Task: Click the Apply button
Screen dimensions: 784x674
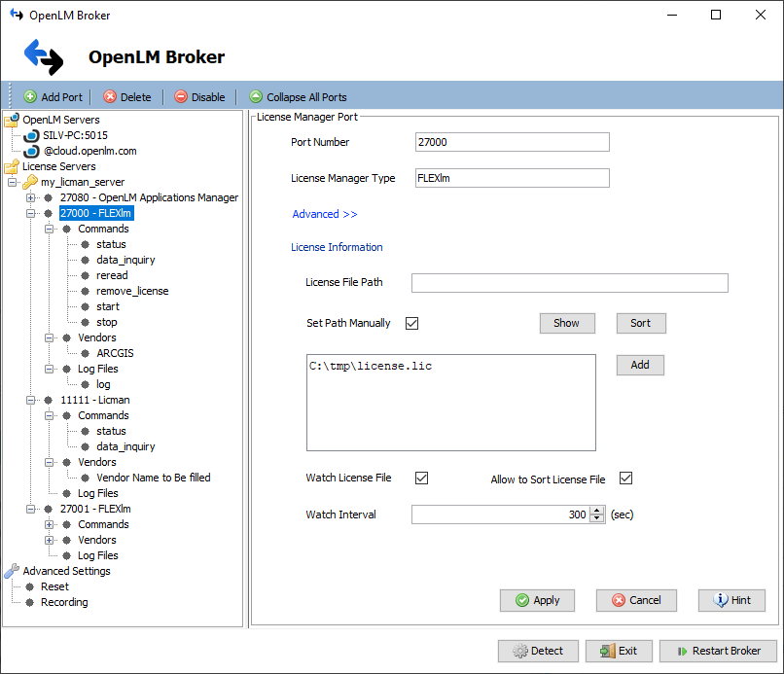Action: click(537, 600)
